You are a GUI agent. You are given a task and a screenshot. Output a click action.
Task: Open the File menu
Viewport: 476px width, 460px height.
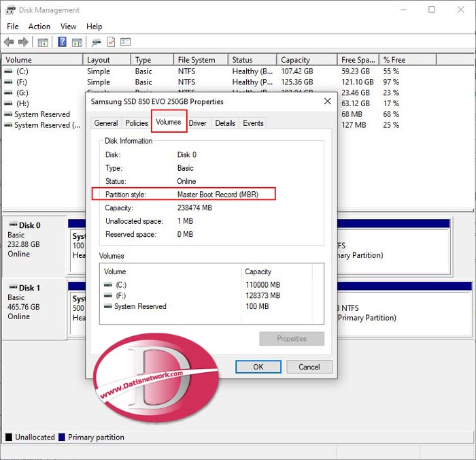(x=12, y=27)
